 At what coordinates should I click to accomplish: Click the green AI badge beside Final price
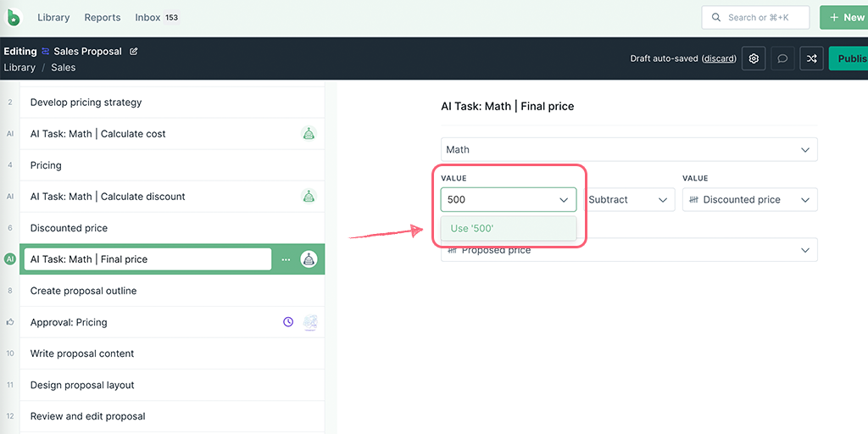tap(10, 259)
